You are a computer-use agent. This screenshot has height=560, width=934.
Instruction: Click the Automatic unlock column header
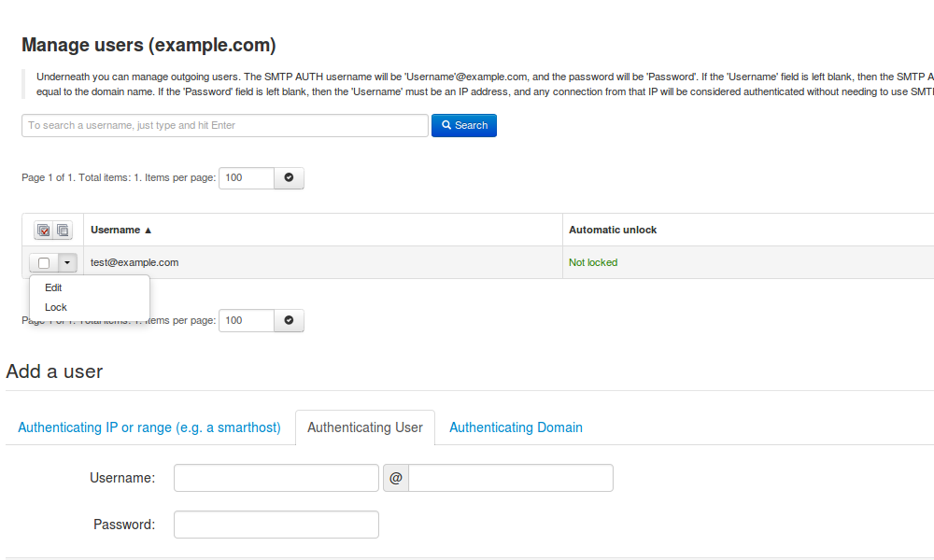[x=613, y=230]
